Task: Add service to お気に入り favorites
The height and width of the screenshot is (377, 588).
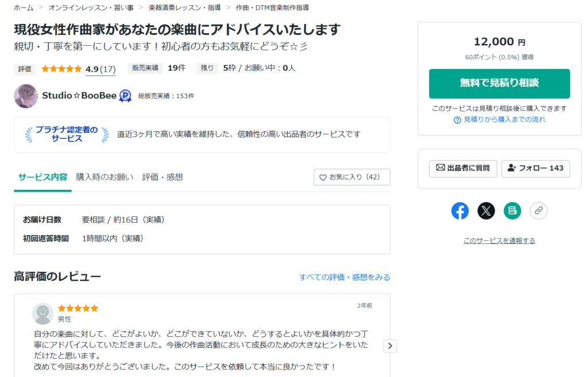Action: click(x=352, y=177)
